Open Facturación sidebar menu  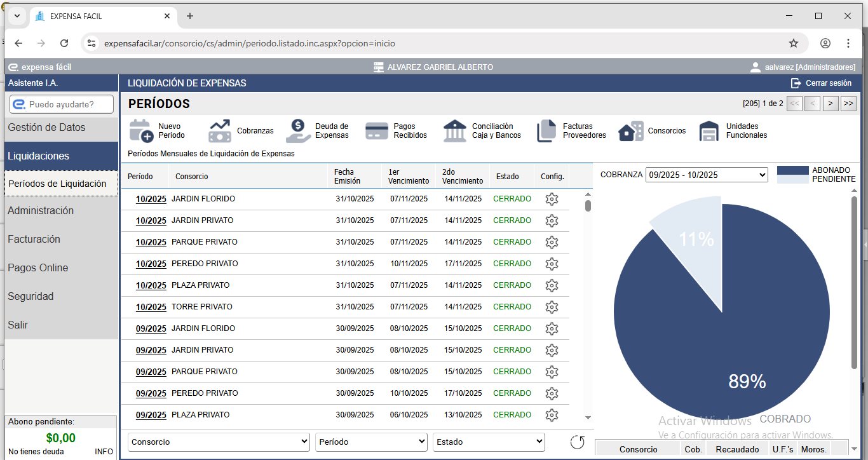[x=34, y=240]
